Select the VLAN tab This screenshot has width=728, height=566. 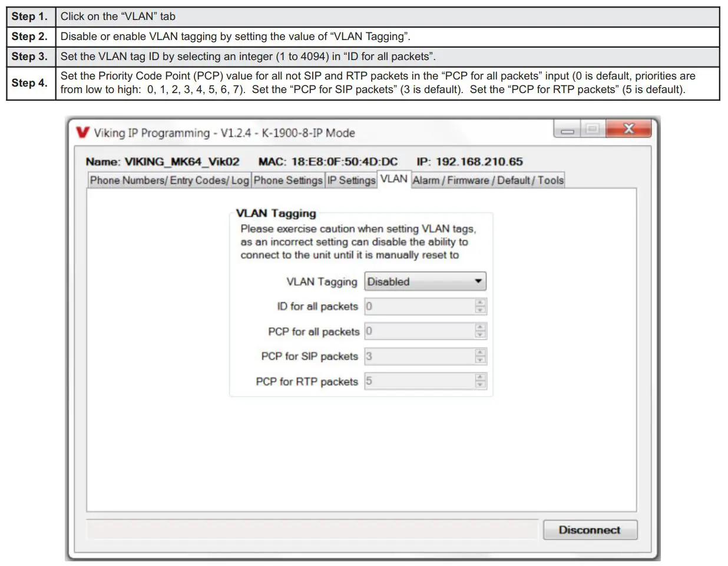393,178
